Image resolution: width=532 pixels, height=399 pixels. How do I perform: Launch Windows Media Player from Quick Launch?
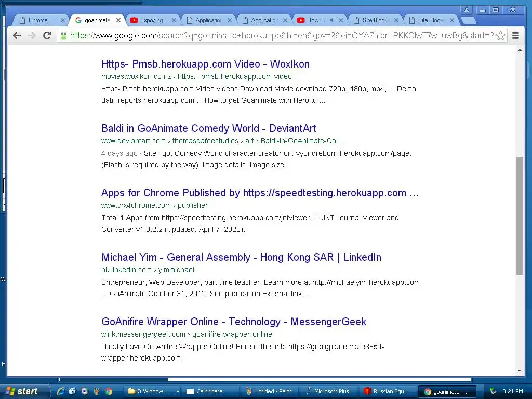coord(84,391)
